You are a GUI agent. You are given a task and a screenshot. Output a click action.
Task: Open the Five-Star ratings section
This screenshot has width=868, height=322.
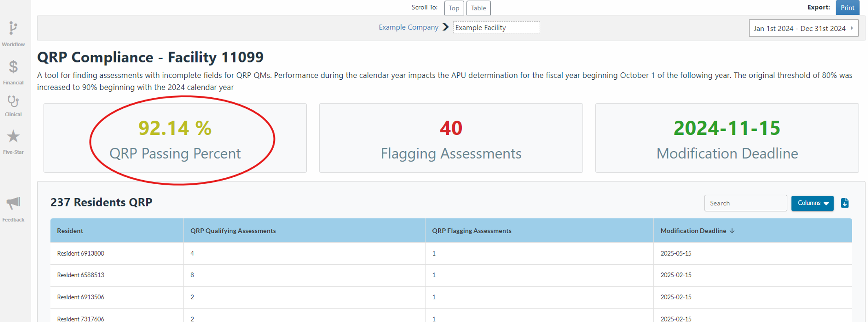(13, 141)
